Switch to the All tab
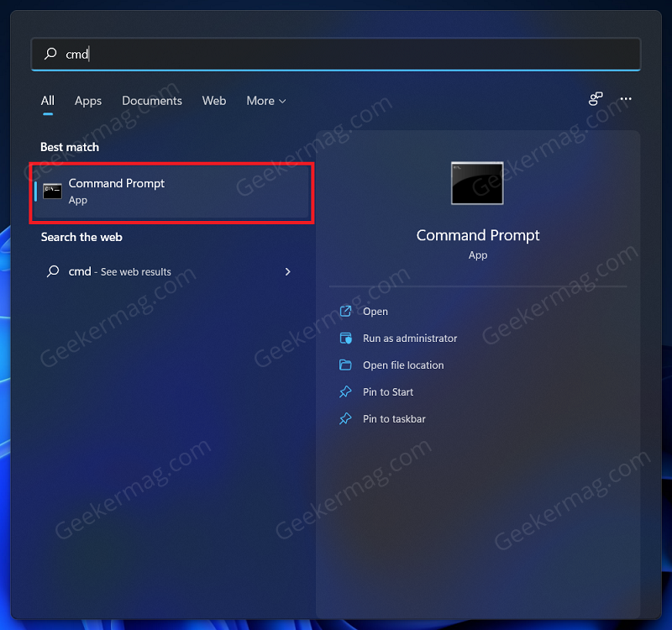 click(48, 101)
